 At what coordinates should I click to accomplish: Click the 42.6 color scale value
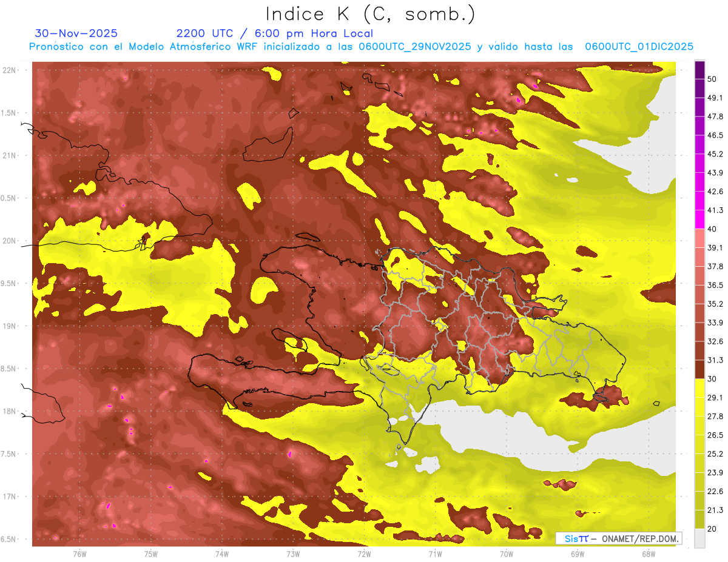715,192
